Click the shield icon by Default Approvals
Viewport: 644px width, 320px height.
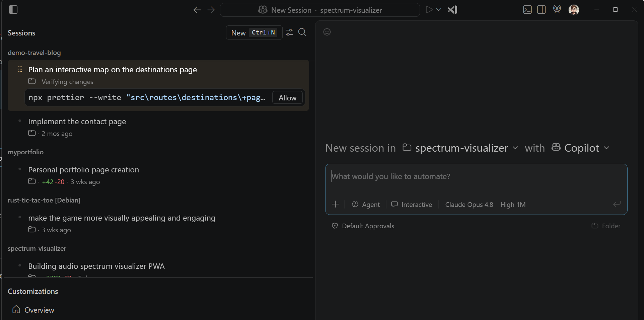click(335, 226)
